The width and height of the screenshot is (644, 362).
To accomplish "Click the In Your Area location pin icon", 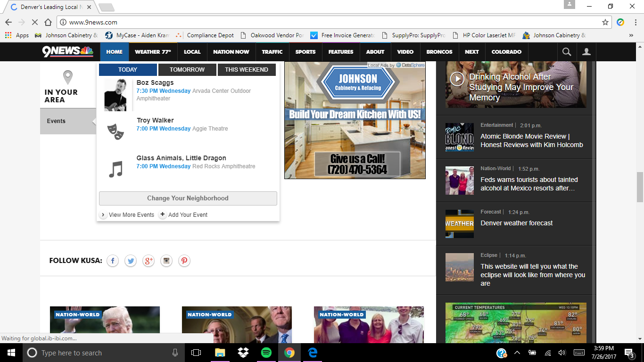I will [68, 77].
